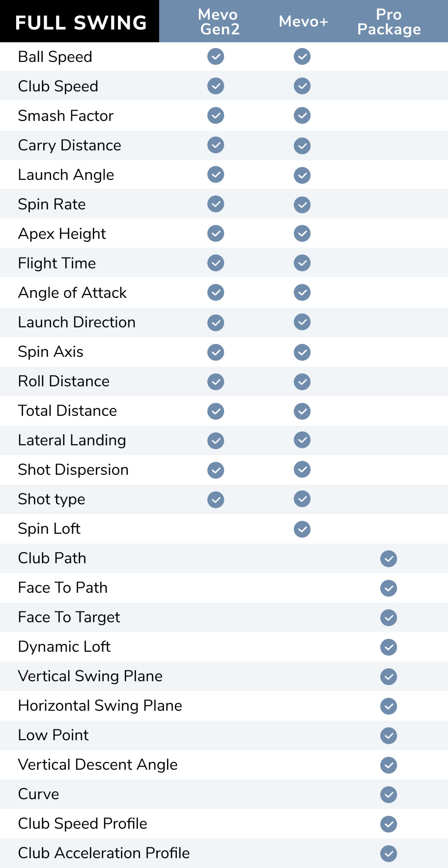Viewport: 448px width, 868px height.
Task: Click Mevo+ checkmark in Spin Loft row
Action: pos(302,529)
